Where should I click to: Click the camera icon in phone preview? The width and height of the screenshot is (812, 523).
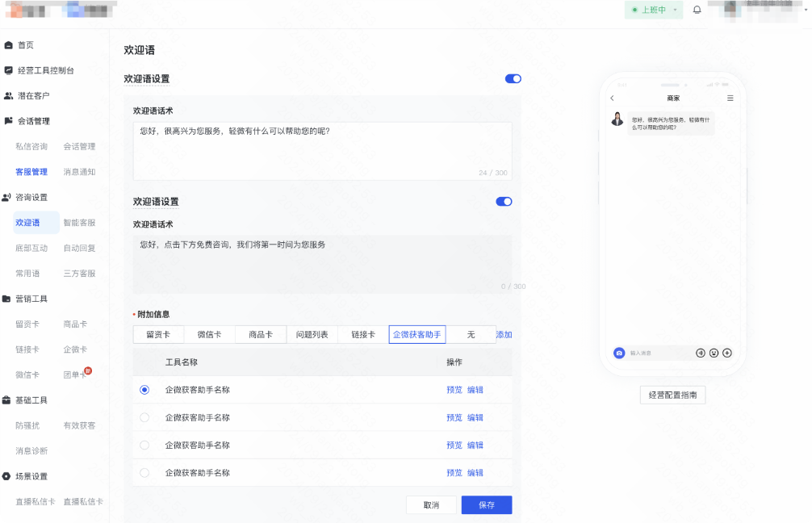619,353
